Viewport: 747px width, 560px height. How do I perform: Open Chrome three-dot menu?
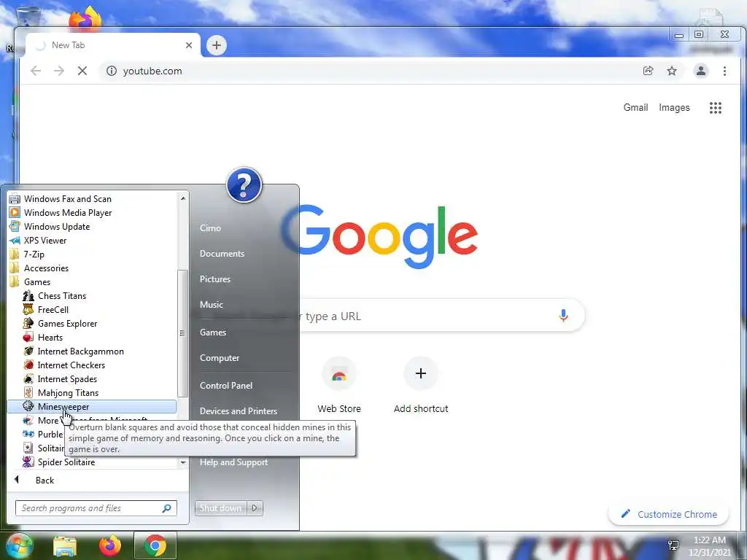tap(724, 71)
